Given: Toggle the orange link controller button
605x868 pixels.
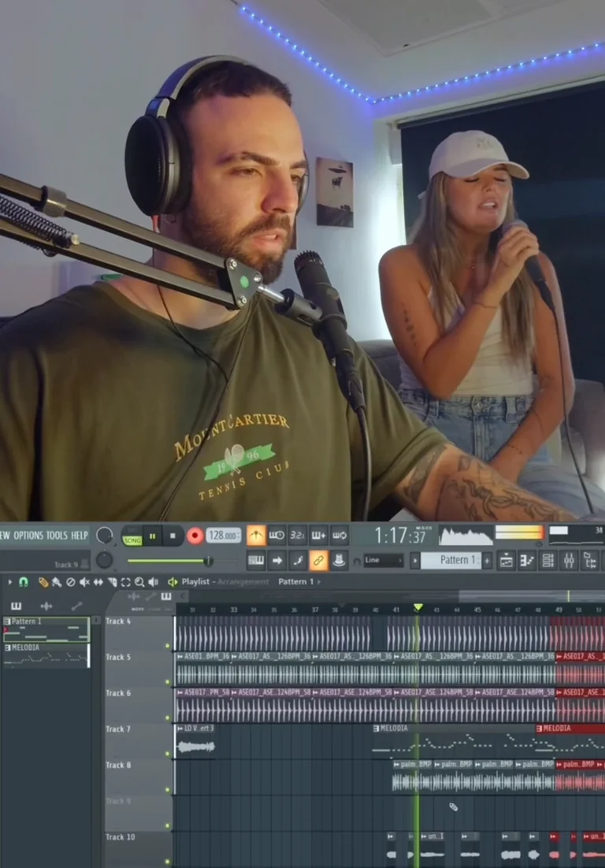Looking at the screenshot, I should 318,561.
